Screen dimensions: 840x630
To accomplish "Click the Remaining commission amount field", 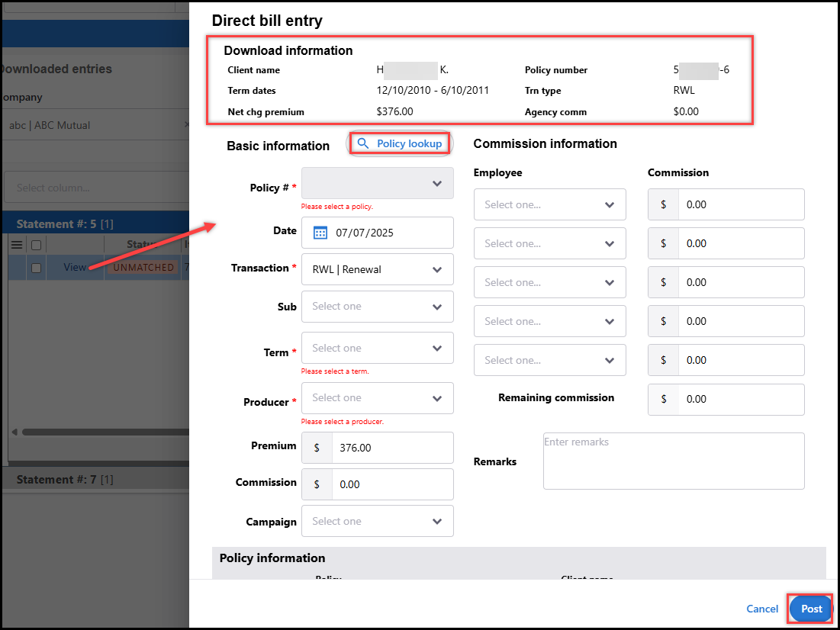I will point(742,399).
